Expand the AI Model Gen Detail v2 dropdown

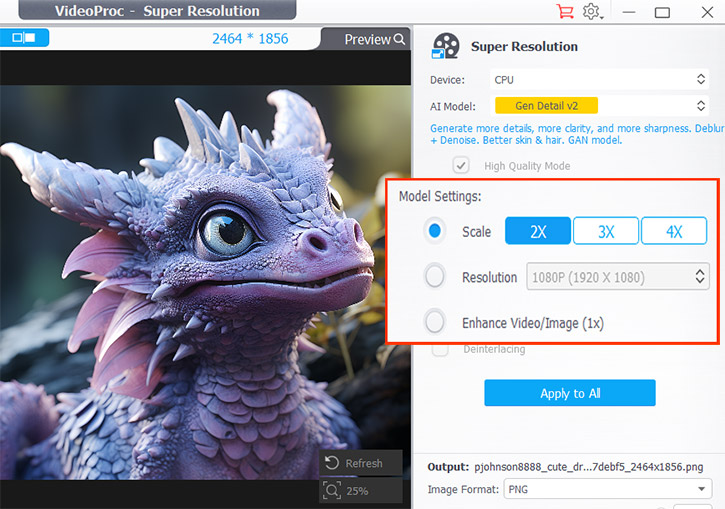pos(598,105)
